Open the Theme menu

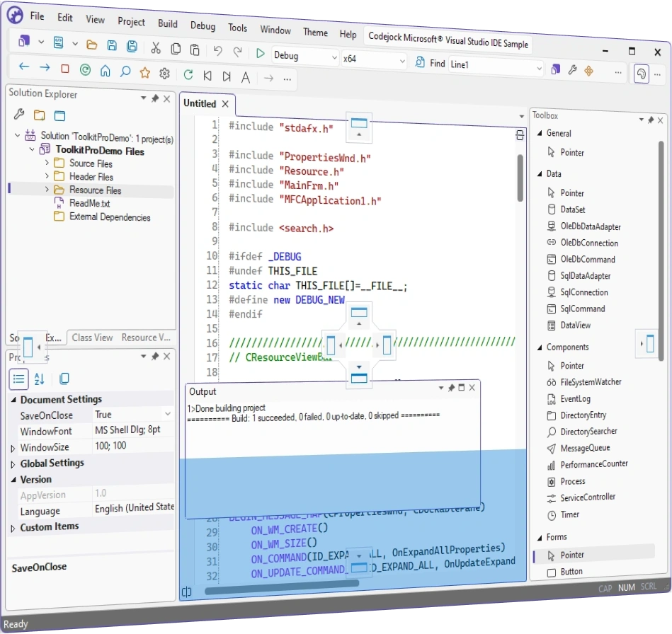click(x=315, y=32)
